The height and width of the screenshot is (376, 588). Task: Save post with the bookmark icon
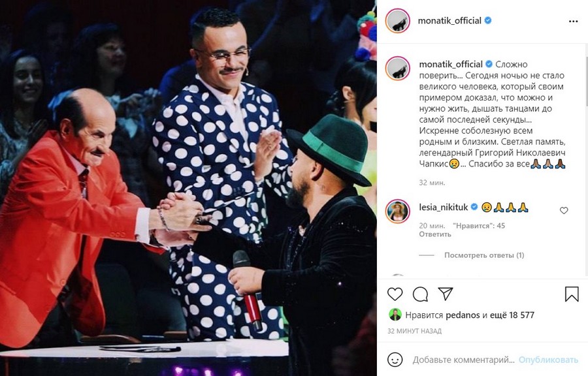click(x=572, y=294)
